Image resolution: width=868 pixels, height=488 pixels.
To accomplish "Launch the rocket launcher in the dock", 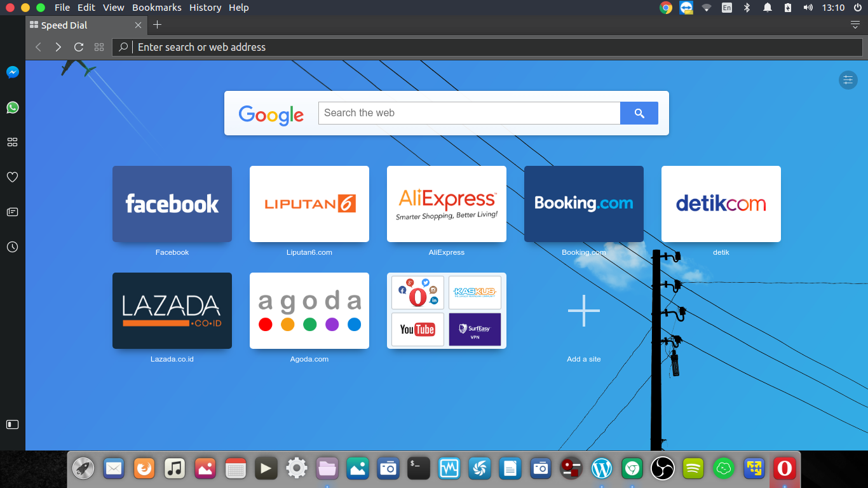I will [x=83, y=469].
